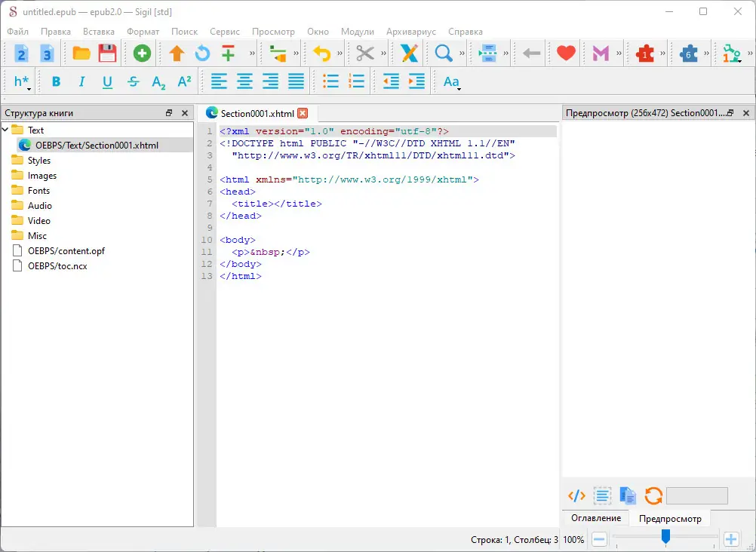Open the Aa change case dropdown
Image resolution: width=756 pixels, height=552 pixels.
(451, 82)
